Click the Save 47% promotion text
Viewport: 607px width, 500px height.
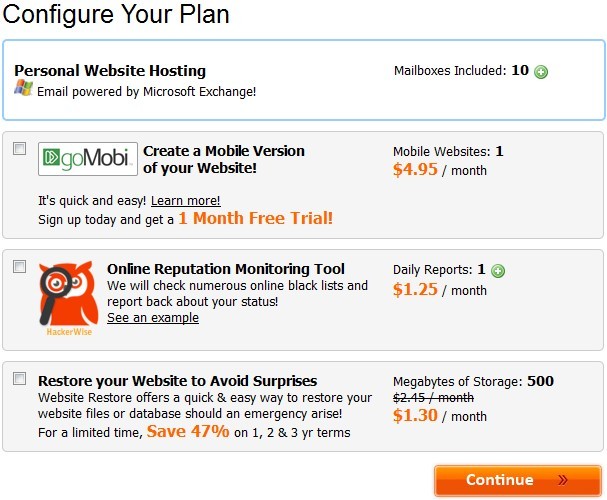pyautogui.click(x=188, y=432)
